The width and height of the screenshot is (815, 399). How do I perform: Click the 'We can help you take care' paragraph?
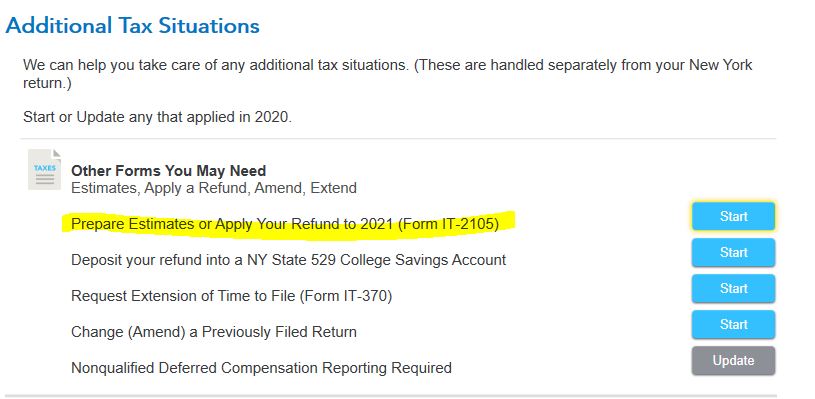387,74
